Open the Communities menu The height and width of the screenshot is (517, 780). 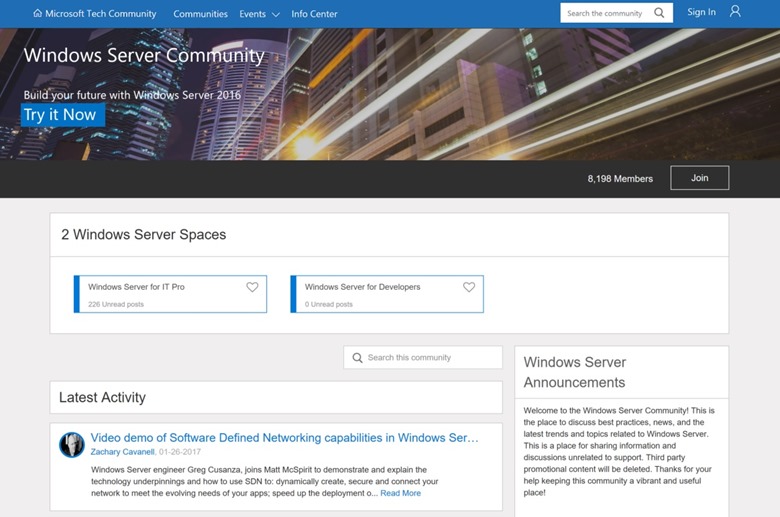pyautogui.click(x=200, y=14)
